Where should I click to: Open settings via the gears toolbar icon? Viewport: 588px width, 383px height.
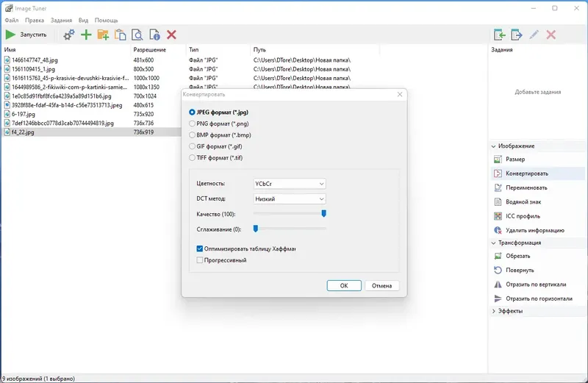point(68,35)
